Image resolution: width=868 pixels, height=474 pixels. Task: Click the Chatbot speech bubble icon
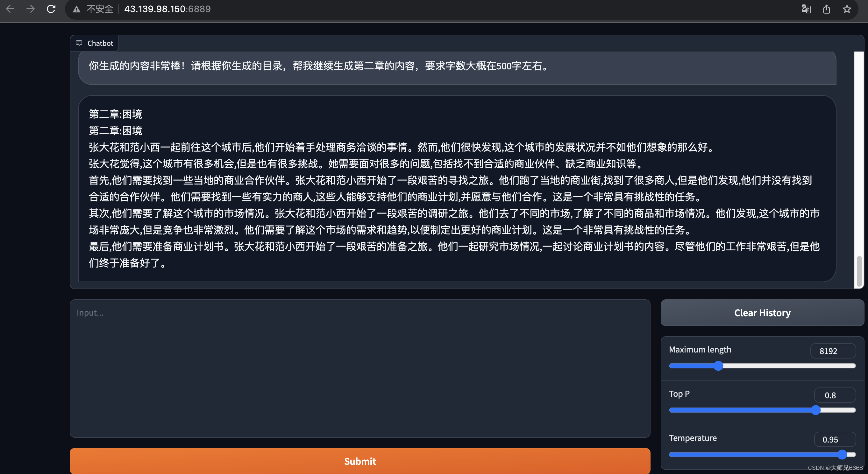click(79, 43)
